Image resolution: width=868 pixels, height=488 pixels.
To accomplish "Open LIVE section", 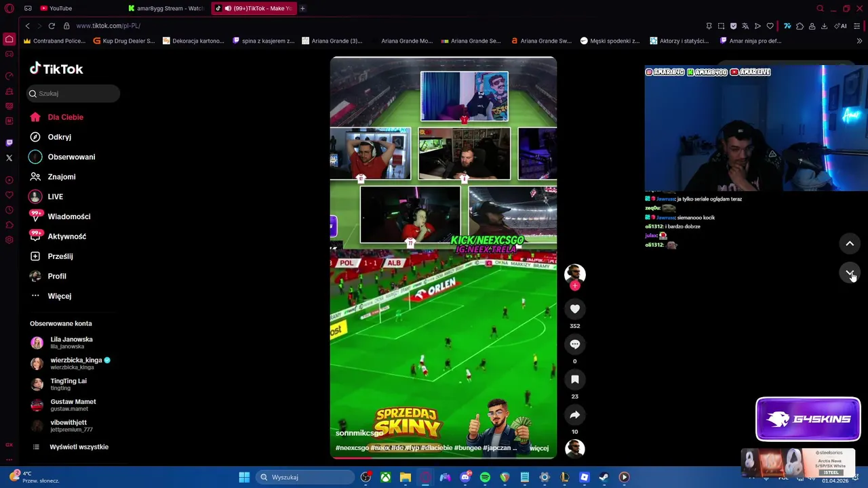I will point(47,197).
